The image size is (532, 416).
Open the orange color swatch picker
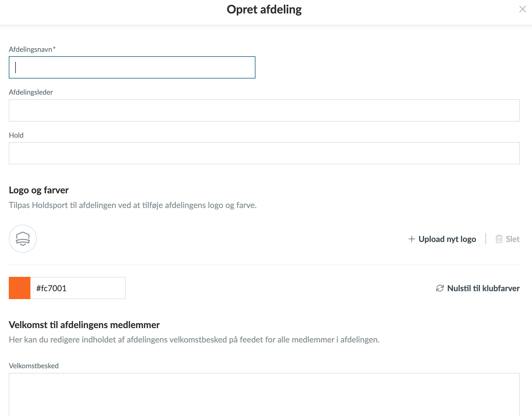click(20, 288)
